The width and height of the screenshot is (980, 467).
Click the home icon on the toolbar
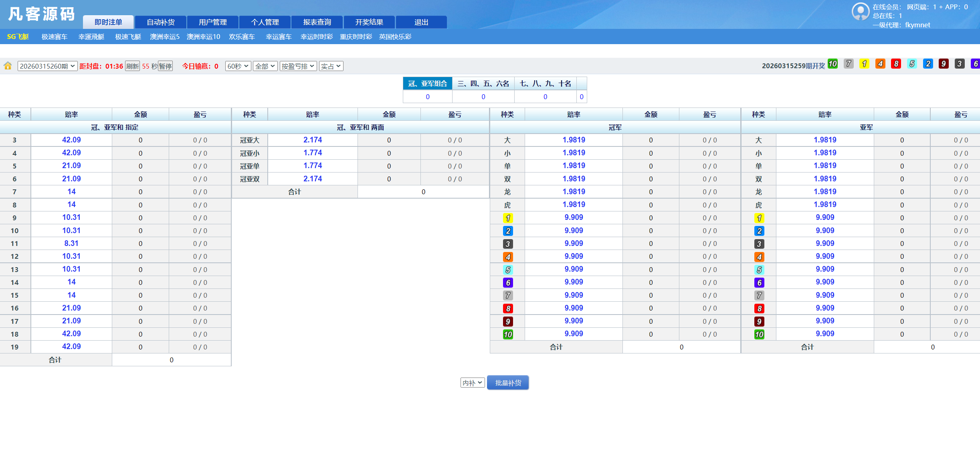[7, 65]
